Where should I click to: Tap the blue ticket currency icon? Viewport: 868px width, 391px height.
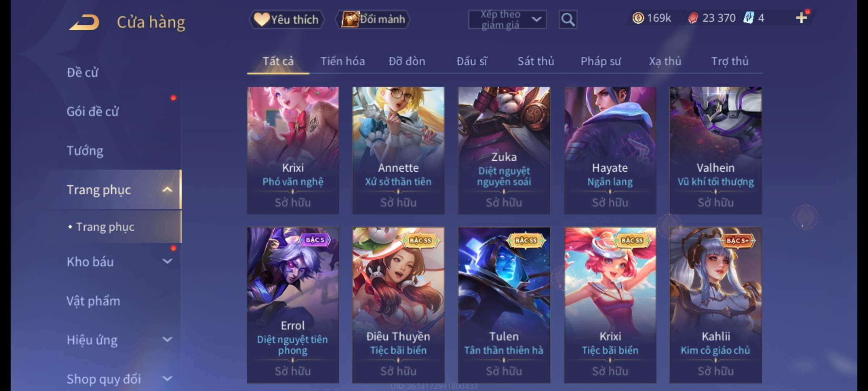click(748, 18)
